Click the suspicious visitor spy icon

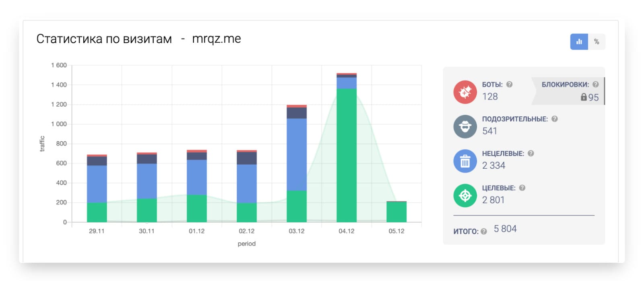tap(465, 127)
